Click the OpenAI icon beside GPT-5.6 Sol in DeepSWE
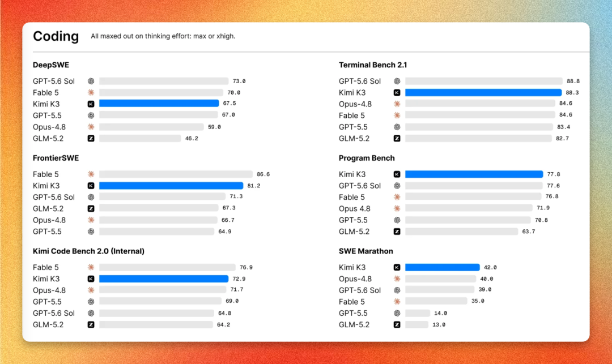Screen dimensions: 612x364 tap(91, 81)
